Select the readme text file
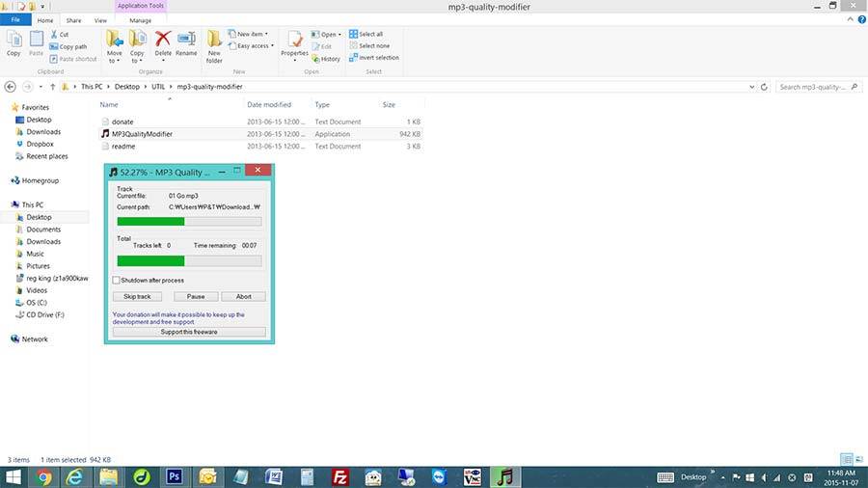The width and height of the screenshot is (868, 488). (122, 147)
